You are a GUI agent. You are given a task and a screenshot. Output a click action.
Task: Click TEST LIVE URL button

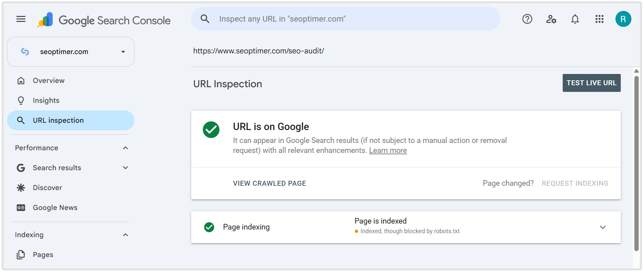(x=592, y=83)
